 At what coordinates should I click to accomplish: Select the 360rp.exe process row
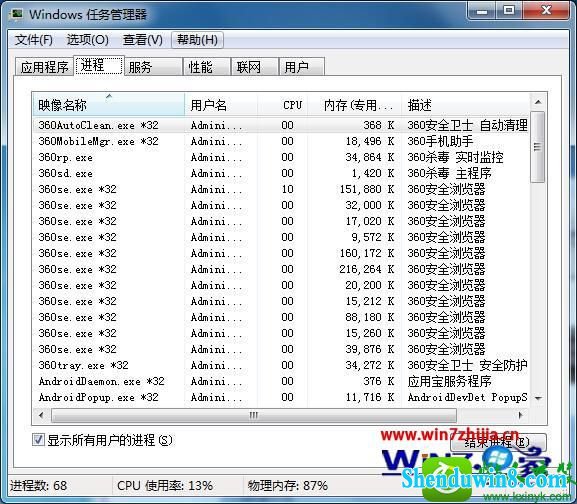pyautogui.click(x=281, y=157)
